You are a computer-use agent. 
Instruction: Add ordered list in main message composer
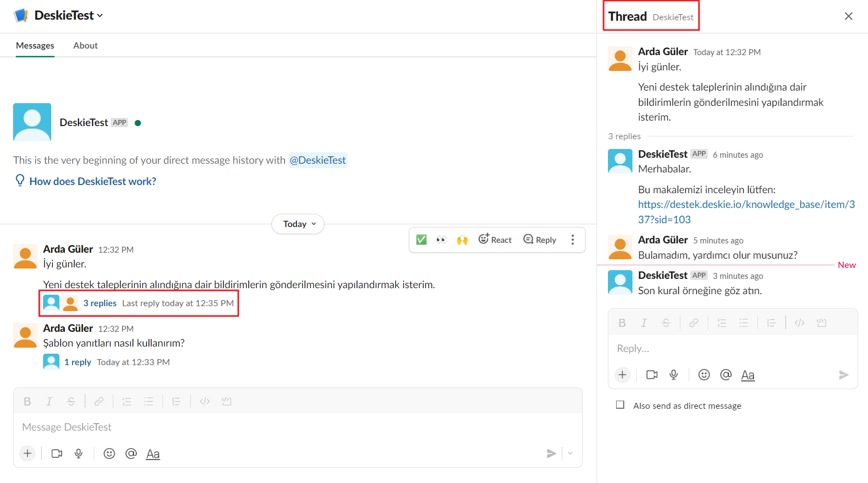tap(126, 402)
